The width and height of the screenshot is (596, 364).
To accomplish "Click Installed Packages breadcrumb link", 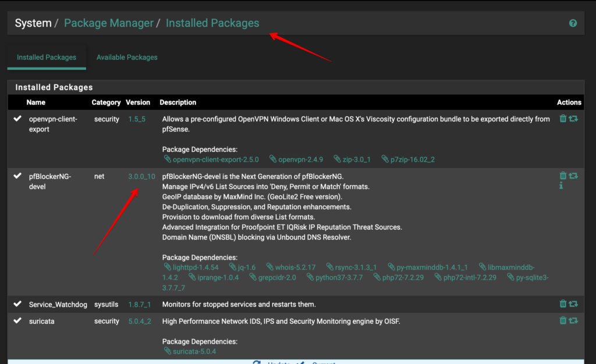I will coord(212,23).
